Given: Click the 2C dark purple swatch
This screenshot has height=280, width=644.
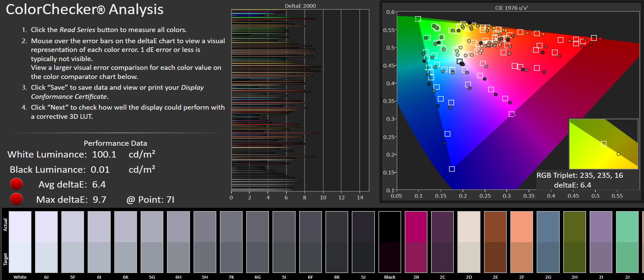Looking at the screenshot, I should point(442,242).
